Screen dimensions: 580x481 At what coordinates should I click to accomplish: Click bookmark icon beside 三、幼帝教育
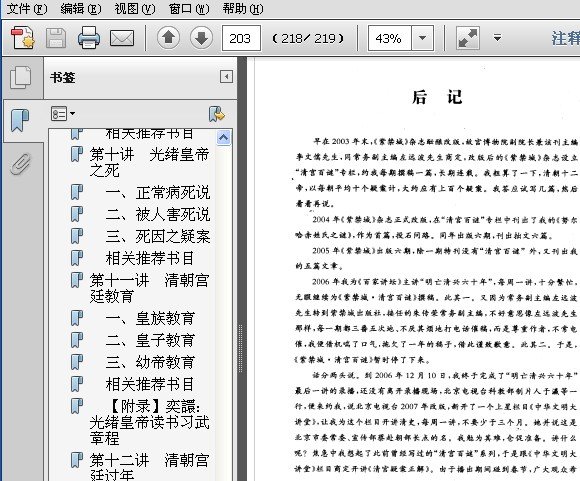77,362
